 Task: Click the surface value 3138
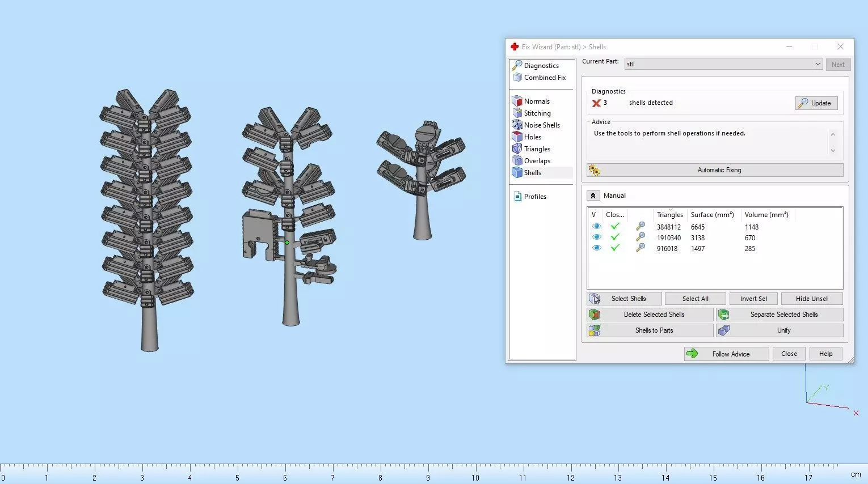tap(698, 238)
